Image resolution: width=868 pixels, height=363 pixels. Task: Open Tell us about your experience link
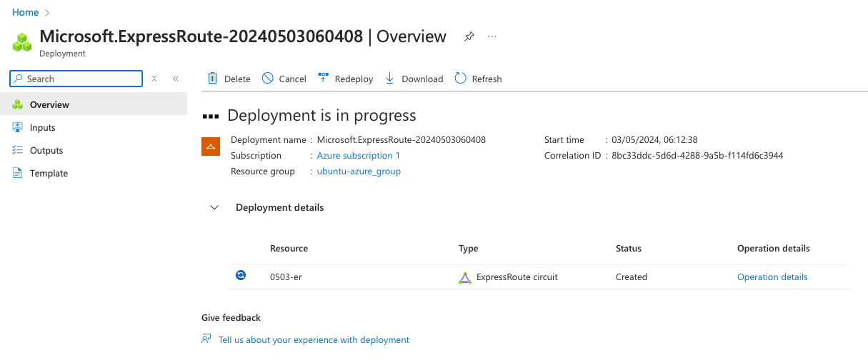pyautogui.click(x=314, y=339)
